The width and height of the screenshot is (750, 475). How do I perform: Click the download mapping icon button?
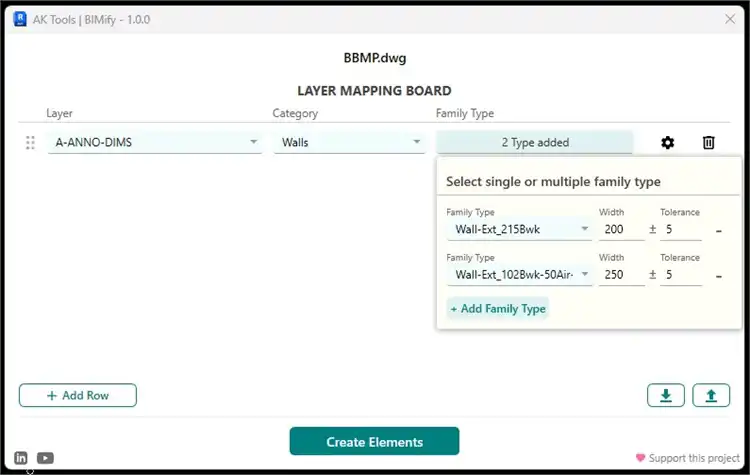pyautogui.click(x=665, y=396)
